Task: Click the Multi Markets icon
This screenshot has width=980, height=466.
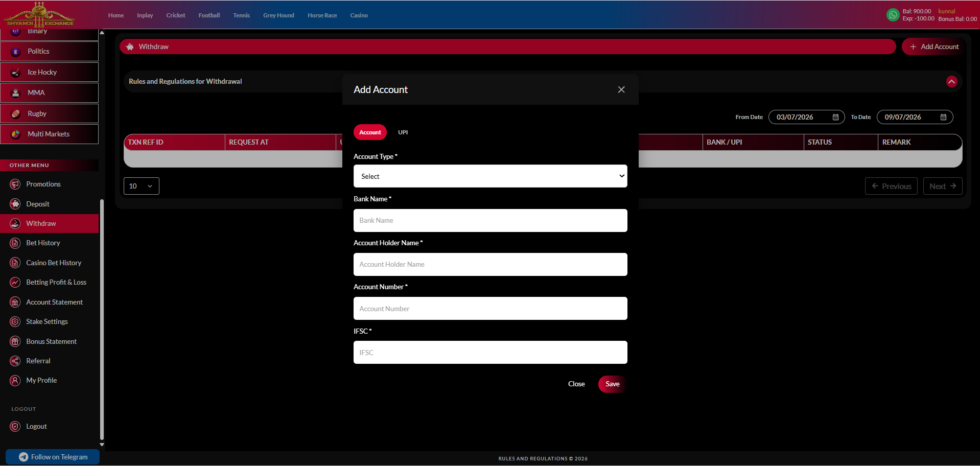Action: pyautogui.click(x=16, y=134)
